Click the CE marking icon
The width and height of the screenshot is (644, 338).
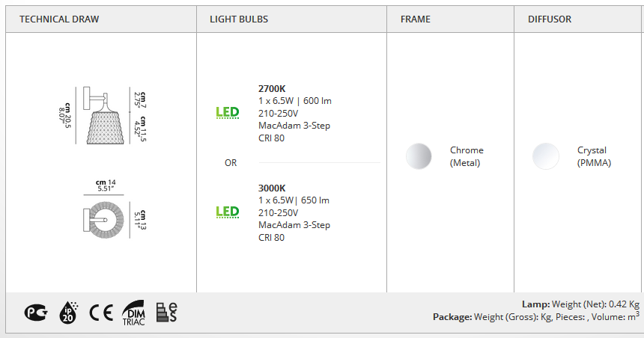pyautogui.click(x=101, y=313)
